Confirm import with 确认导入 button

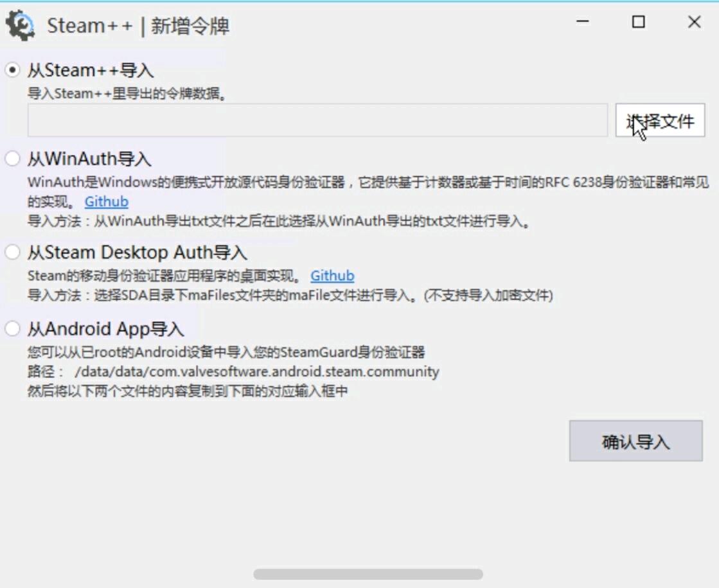635,441
